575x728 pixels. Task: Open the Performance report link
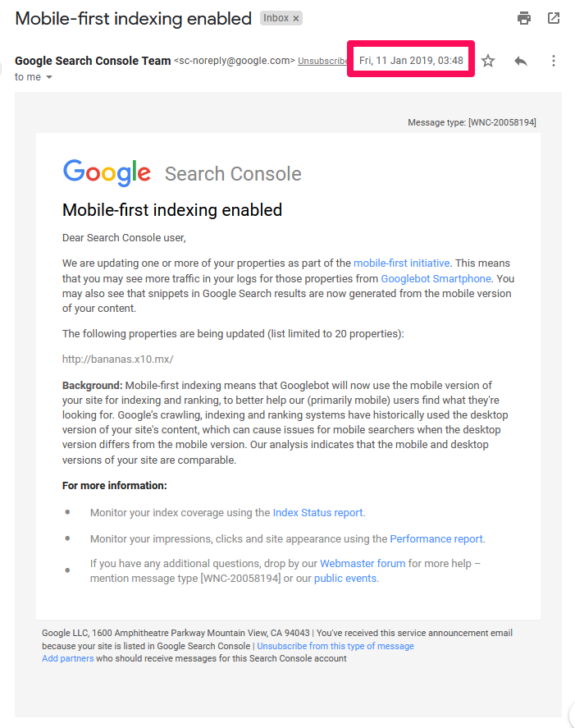pyautogui.click(x=436, y=538)
